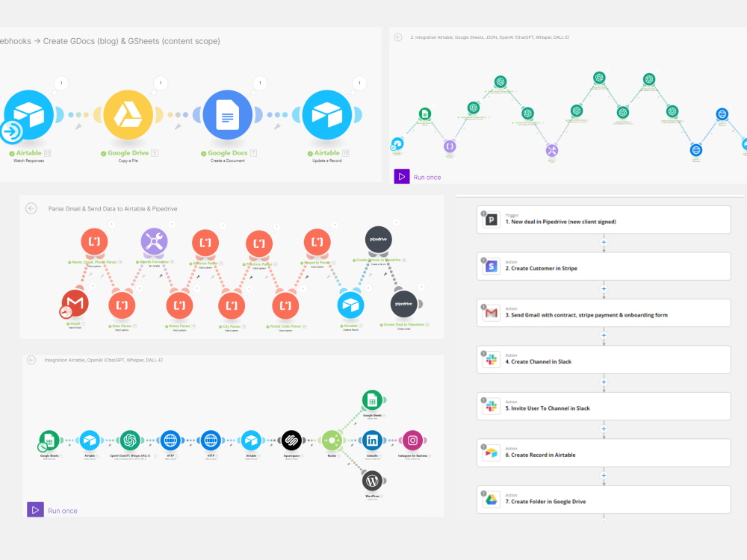Screen dimensions: 747x560
Task: Open the Google Drive Copy a File module
Action: point(128,115)
